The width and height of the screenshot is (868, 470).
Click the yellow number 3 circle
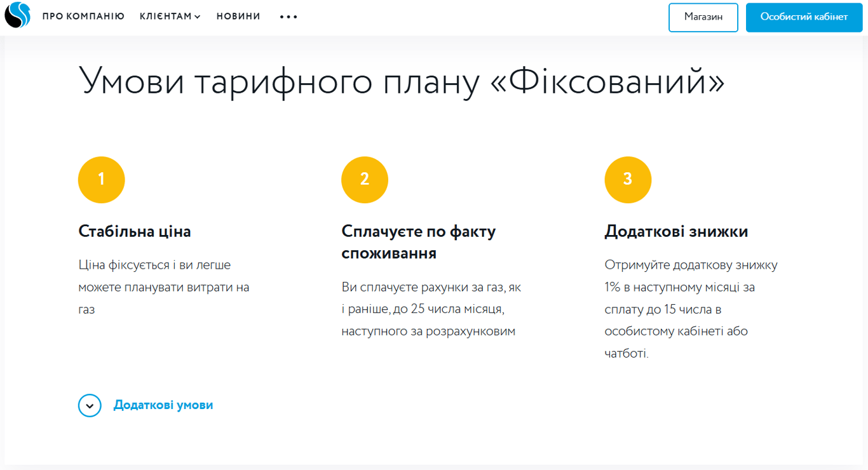[x=628, y=180]
